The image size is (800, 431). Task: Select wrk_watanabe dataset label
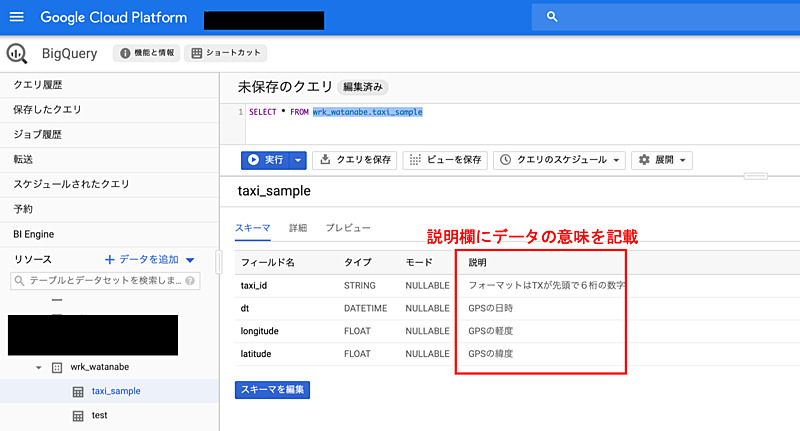click(x=99, y=367)
